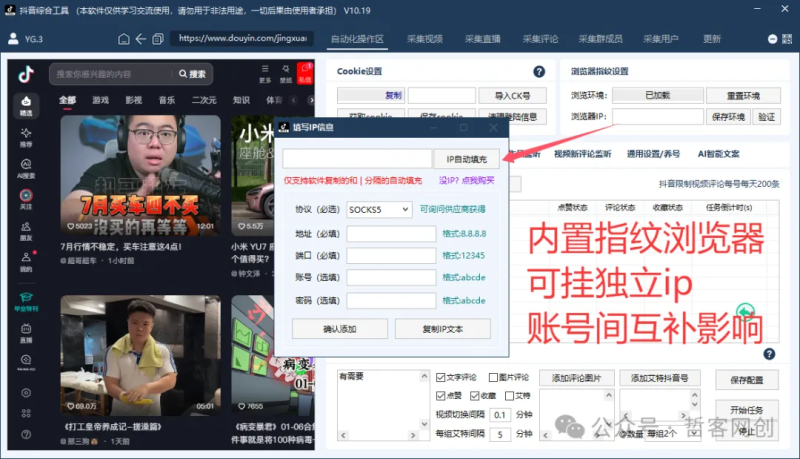This screenshot has width=800, height=459.
Task: Show previous categories with left chevron
Action: click(x=293, y=100)
